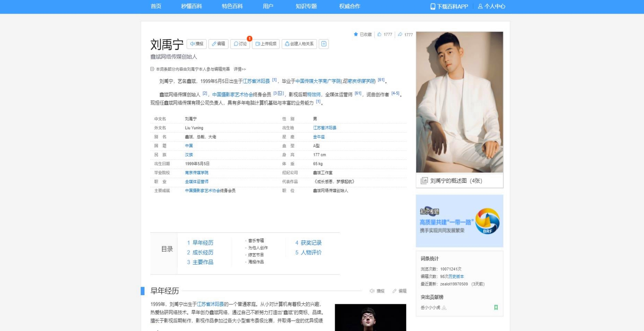Image resolution: width=644 pixels, height=331 pixels.
Task: Click the share arrow icon
Action: (400, 34)
